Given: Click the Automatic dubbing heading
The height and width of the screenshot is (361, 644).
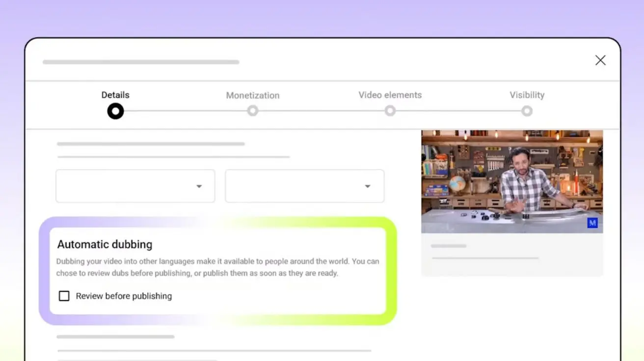Looking at the screenshot, I should coord(105,244).
